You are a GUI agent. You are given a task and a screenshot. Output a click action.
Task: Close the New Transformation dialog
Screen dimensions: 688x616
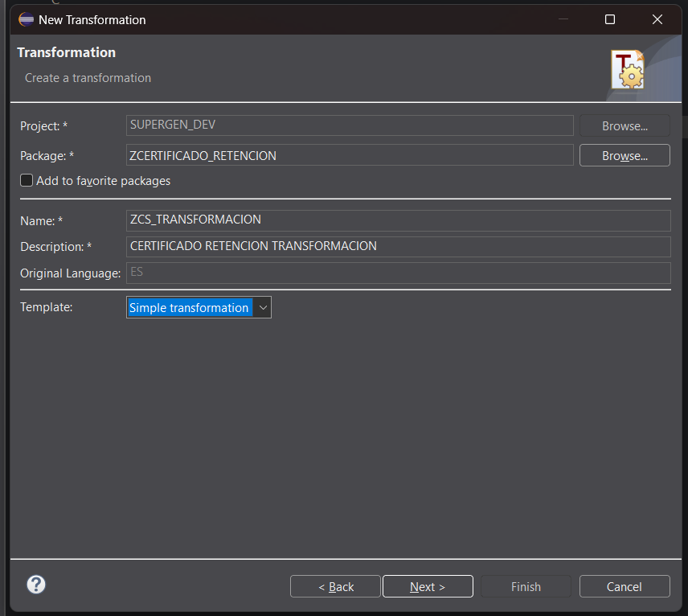[657, 19]
